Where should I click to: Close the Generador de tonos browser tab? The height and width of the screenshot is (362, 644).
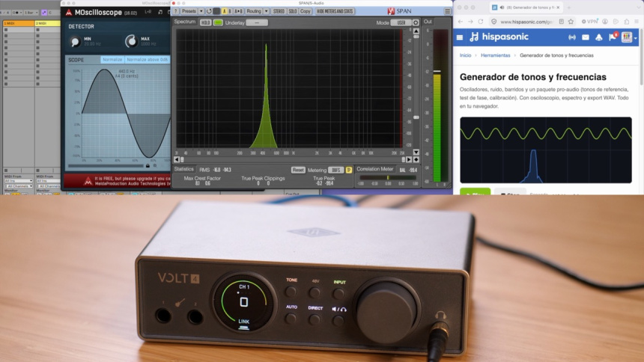click(x=558, y=7)
